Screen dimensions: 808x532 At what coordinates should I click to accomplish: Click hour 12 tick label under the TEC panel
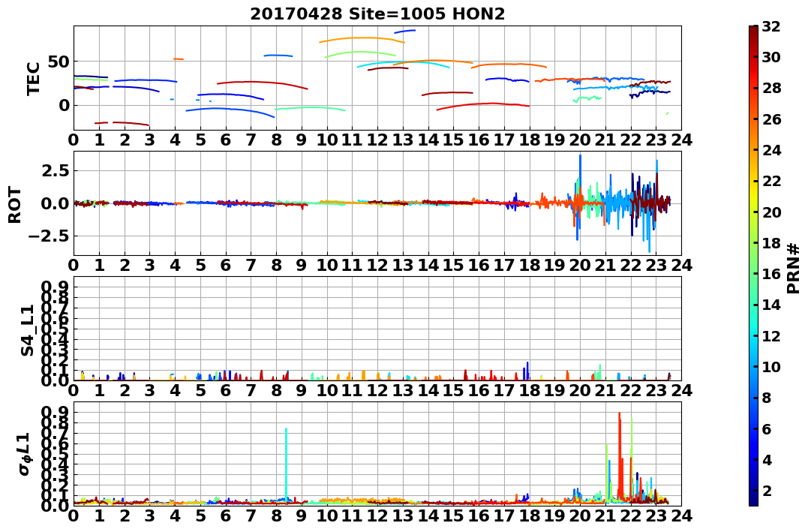(x=377, y=140)
